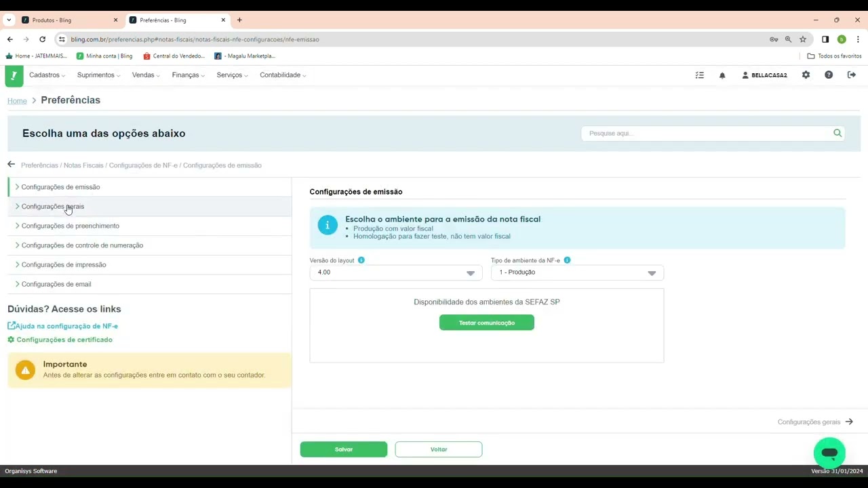Open the Vendas menu
The width and height of the screenshot is (868, 488).
(x=146, y=75)
